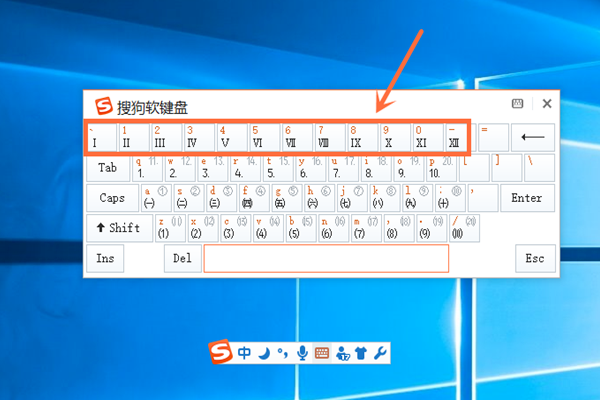600x400 pixels.
Task: Click the backspace arrow key
Action: 533,137
